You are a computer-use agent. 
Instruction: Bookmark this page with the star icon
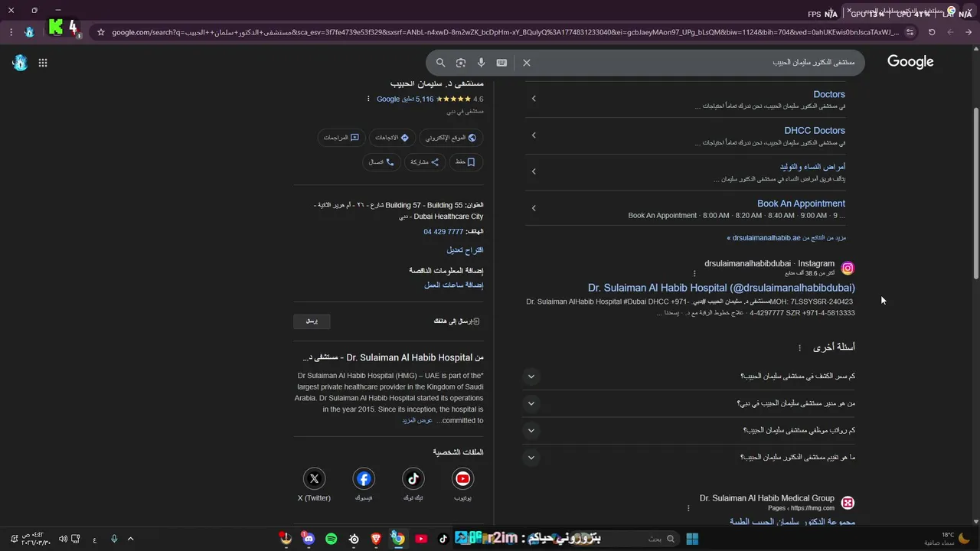(100, 32)
